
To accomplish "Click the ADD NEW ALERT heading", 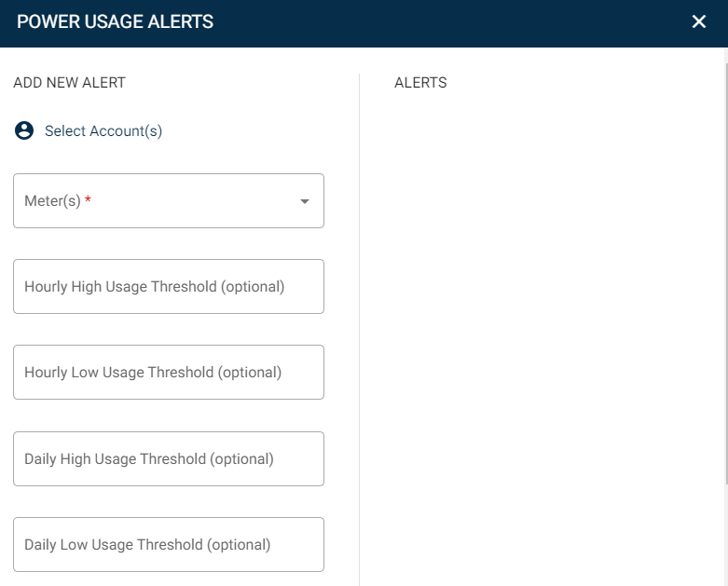I will (69, 83).
